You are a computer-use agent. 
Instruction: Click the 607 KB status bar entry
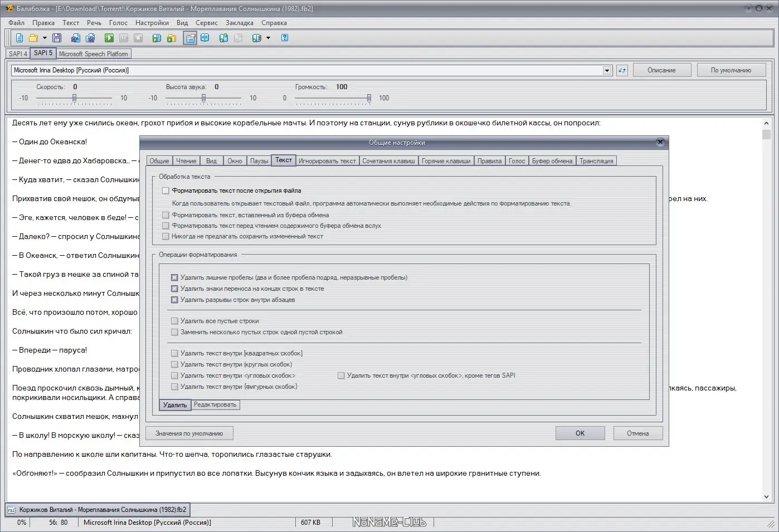[x=310, y=523]
